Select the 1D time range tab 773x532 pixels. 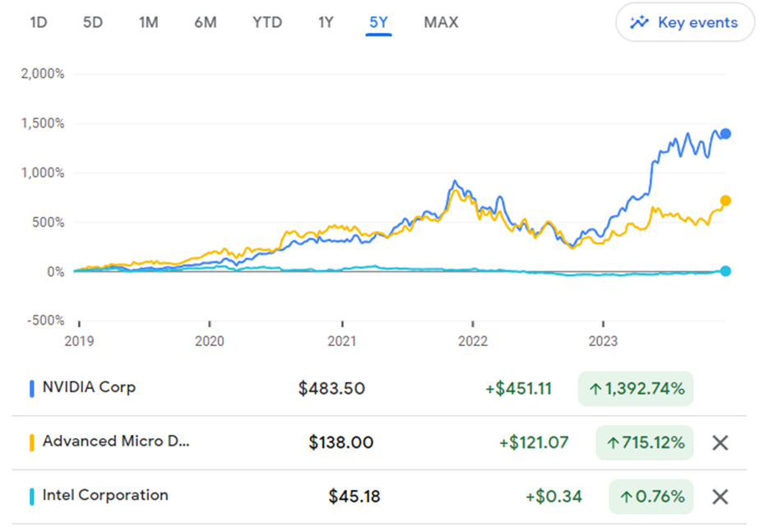39,22
